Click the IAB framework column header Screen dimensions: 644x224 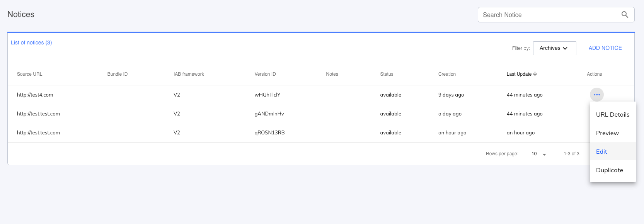[x=189, y=74]
